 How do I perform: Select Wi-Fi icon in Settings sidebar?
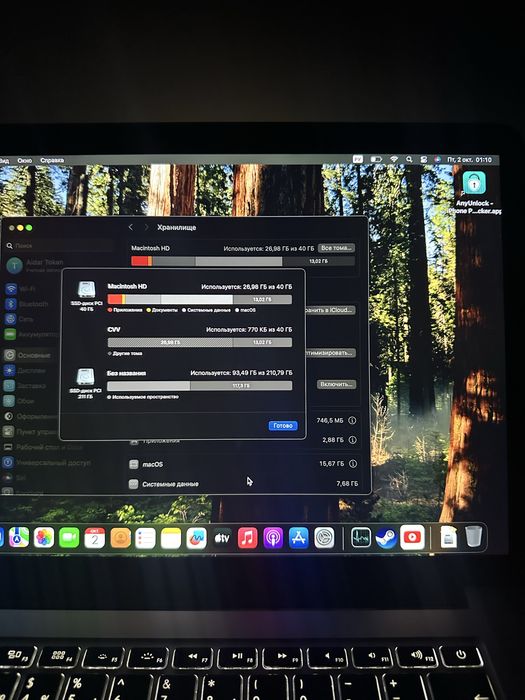click(11, 289)
